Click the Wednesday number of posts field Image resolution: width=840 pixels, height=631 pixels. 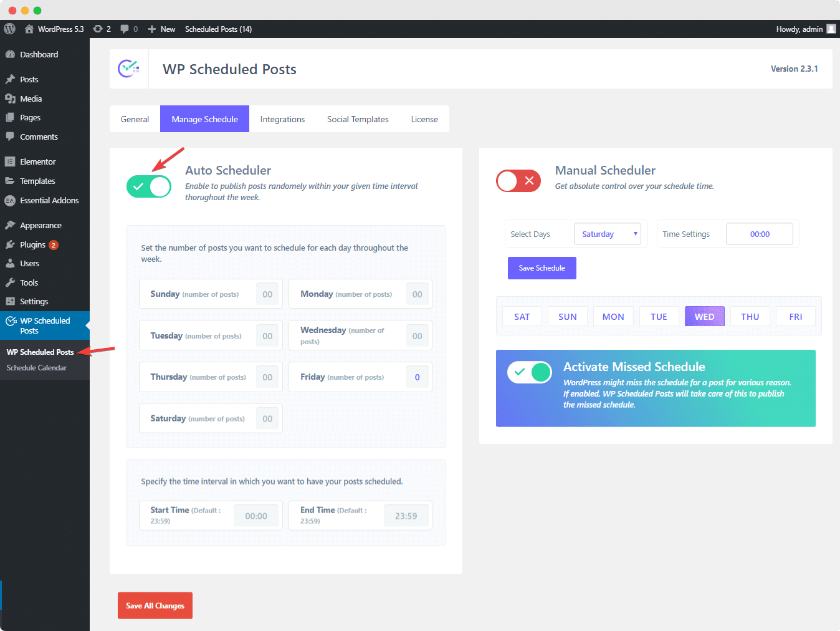coord(418,336)
